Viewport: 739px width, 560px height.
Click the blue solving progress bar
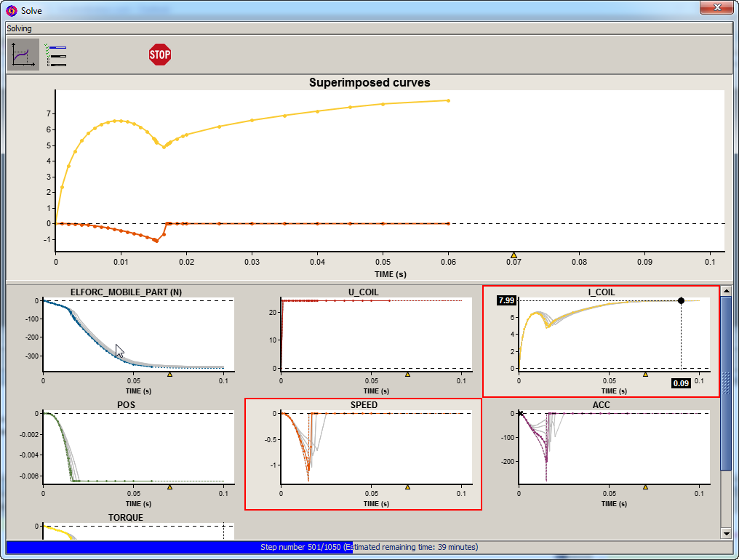pos(179,547)
